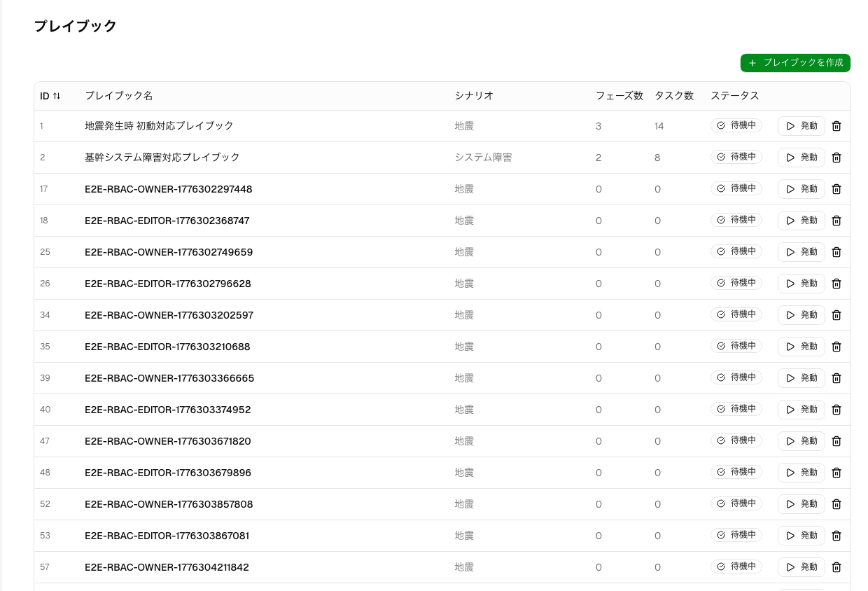
Task: Select E2E-RBAC-EDITOR-1776303374952 playbook name
Action: point(168,410)
